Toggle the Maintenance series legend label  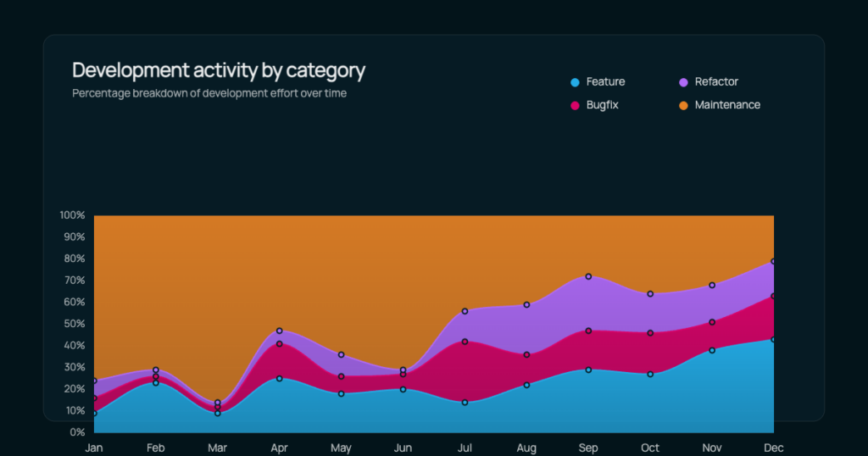[727, 105]
